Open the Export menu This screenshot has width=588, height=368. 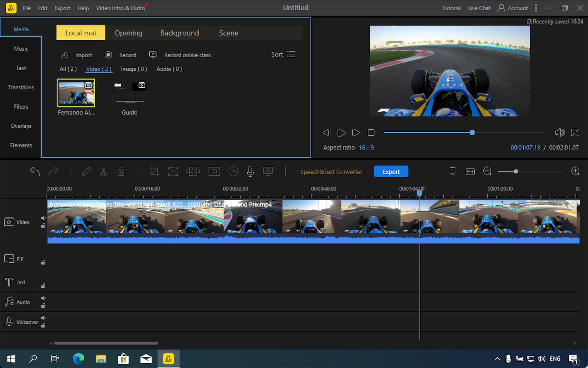62,8
